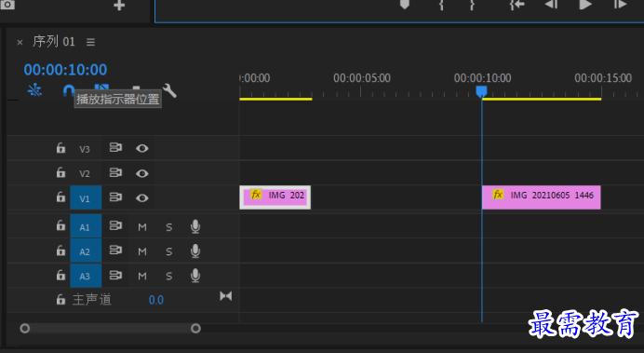This screenshot has width=644, height=353.
Task: Select the first IMG 202 clip
Action: (x=275, y=197)
